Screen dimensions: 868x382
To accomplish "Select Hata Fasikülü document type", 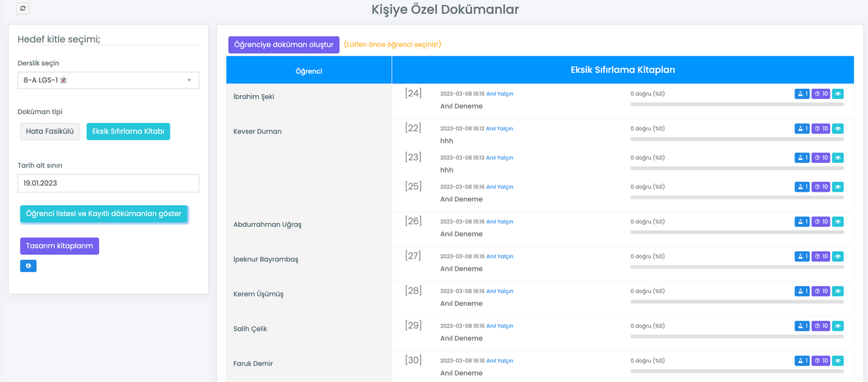I will 50,132.
